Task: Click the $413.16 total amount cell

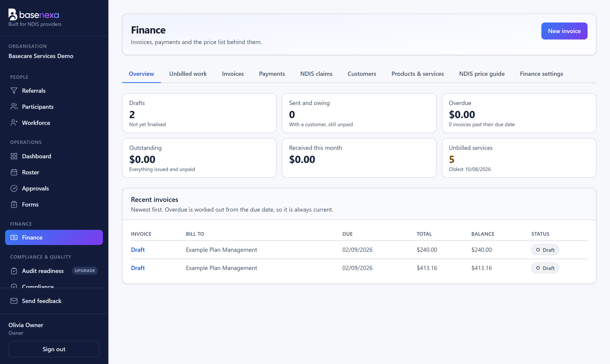Action: coord(427,268)
